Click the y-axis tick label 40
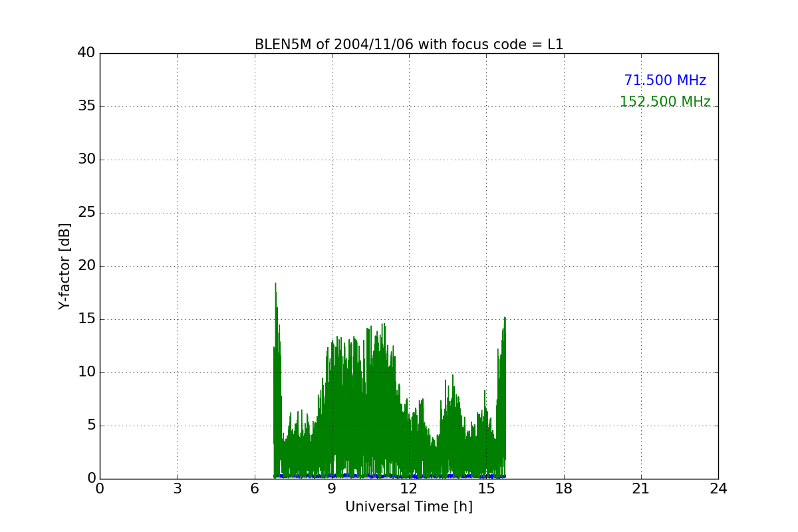Screen dimensions: 798x532 pos(86,53)
